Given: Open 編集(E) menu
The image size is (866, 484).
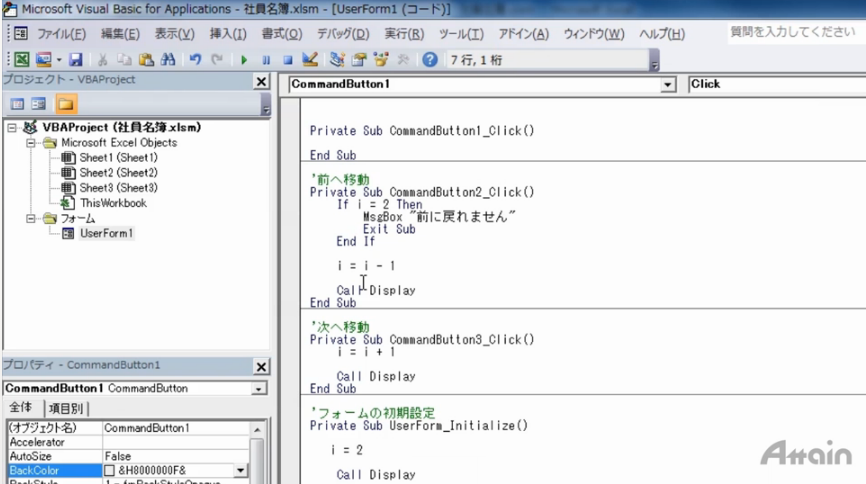Looking at the screenshot, I should (120, 34).
